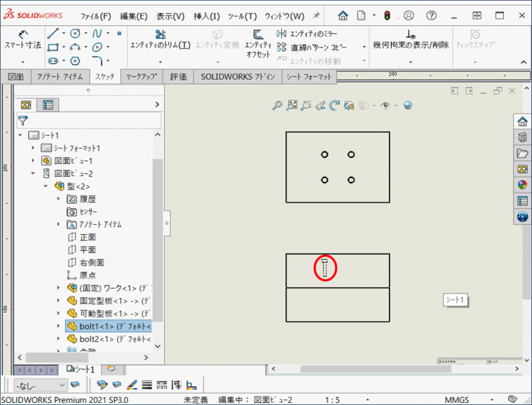Viewport: 532px width, 405px height.
Task: Open the layer dropdown showing -なし-
Action: (40, 386)
